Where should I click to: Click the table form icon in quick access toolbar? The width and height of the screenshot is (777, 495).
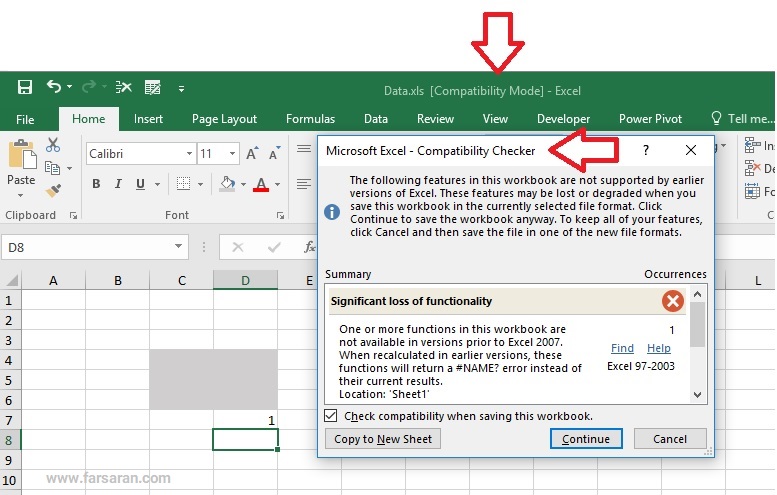coord(153,88)
